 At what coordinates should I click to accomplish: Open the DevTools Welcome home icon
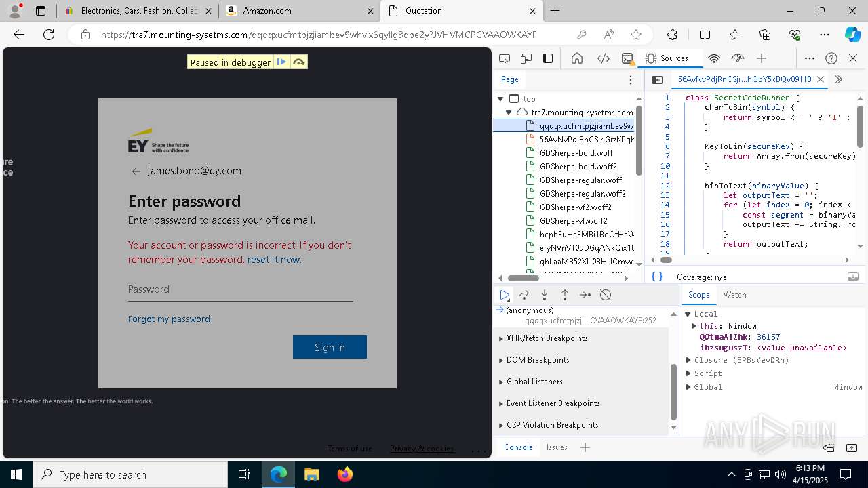577,58
